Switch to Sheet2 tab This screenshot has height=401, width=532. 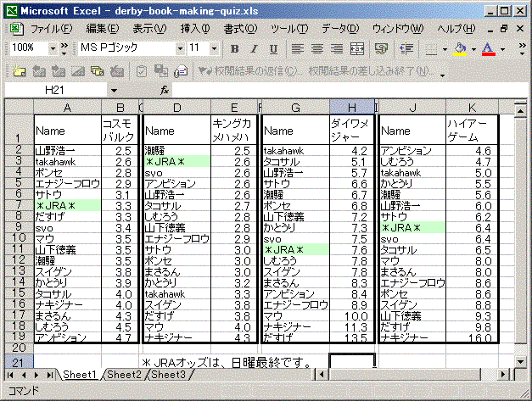click(x=124, y=375)
